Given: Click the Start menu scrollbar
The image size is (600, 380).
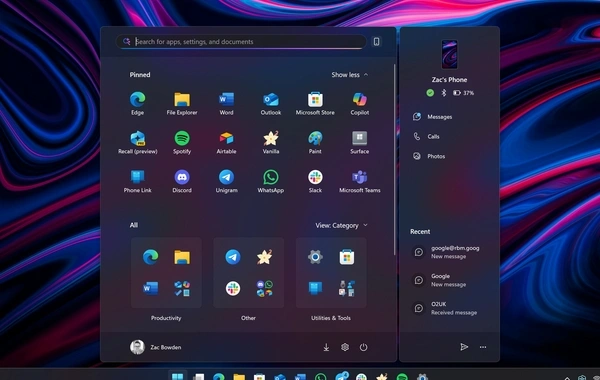Looking at the screenshot, I should (394, 159).
